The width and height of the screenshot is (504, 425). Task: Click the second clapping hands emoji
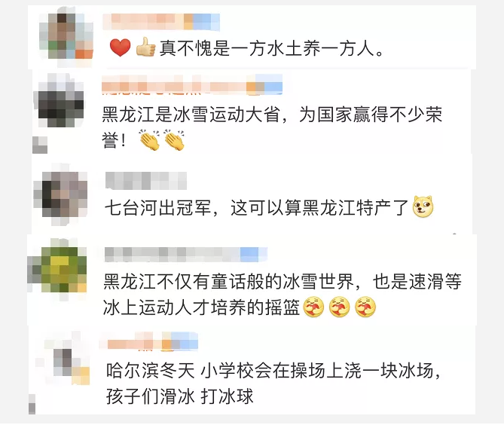174,140
